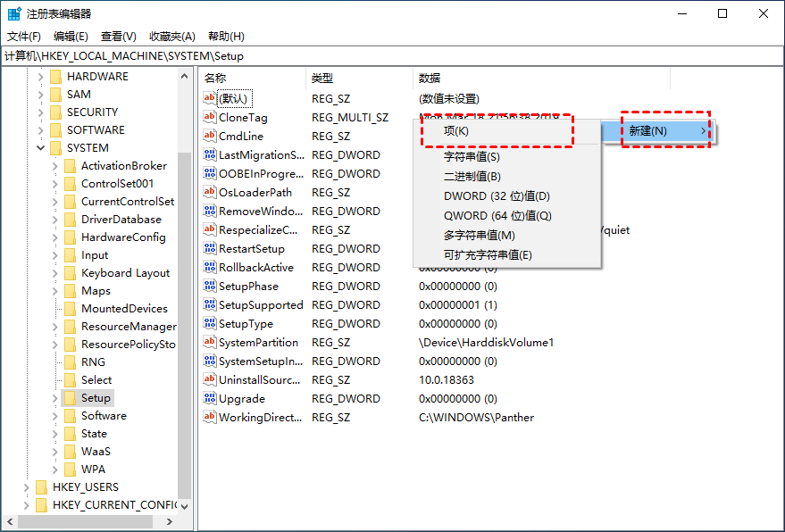Screen dimensions: 785x532
Task: Sort by the 数据 column header
Action: [542, 78]
